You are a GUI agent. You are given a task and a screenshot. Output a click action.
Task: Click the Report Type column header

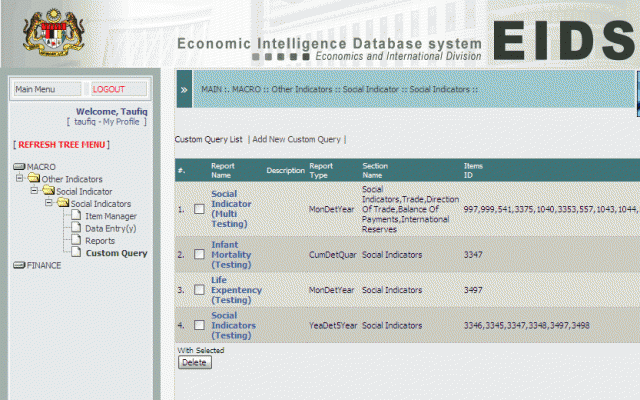coord(321,171)
